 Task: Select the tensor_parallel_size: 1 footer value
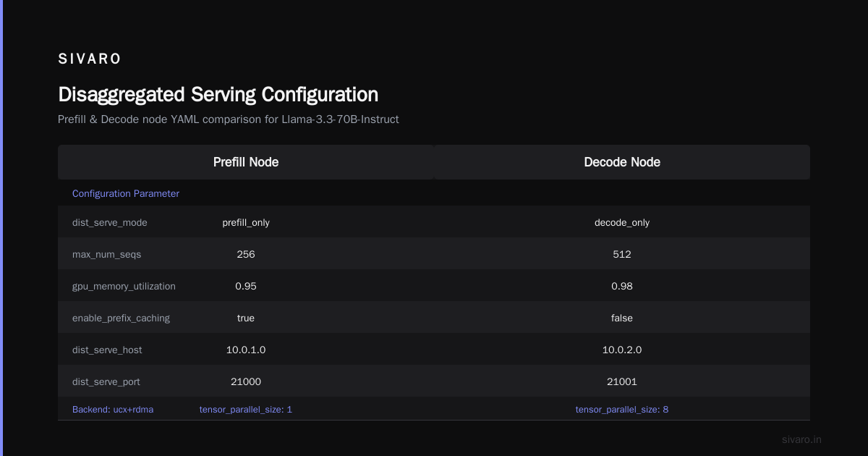pyautogui.click(x=246, y=410)
